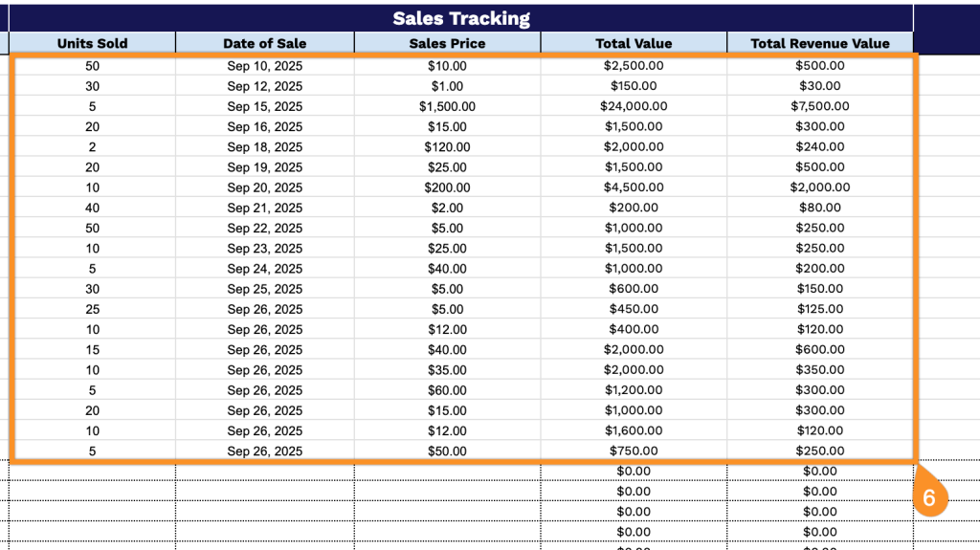The width and height of the screenshot is (980, 550).
Task: Select the units sold cell showing 40
Action: point(92,208)
